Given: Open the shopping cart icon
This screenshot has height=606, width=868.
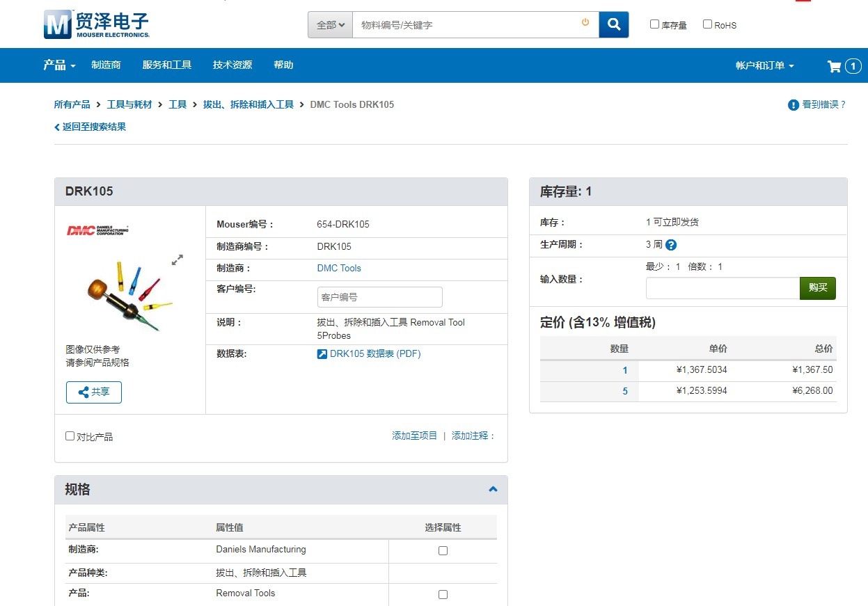Looking at the screenshot, I should [834, 66].
